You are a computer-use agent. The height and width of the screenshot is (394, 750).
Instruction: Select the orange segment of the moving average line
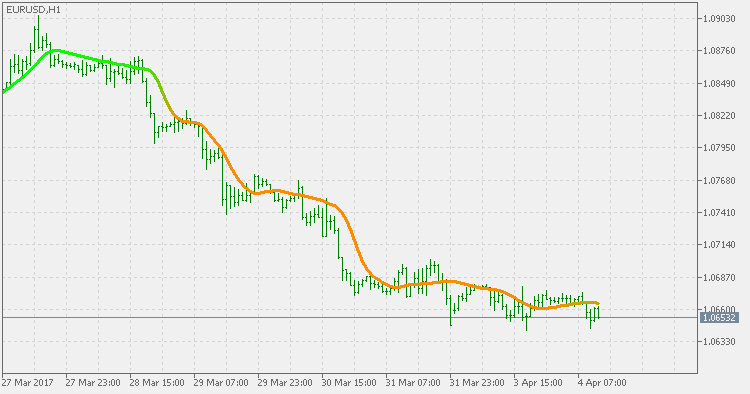coord(353,238)
